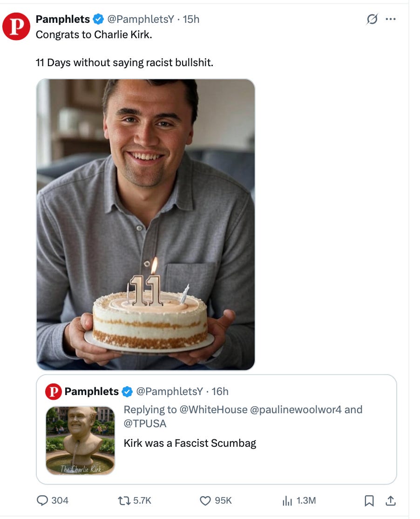Click the @WhiteHouse mention
Viewport: 420px width, 519px height.
click(x=213, y=410)
